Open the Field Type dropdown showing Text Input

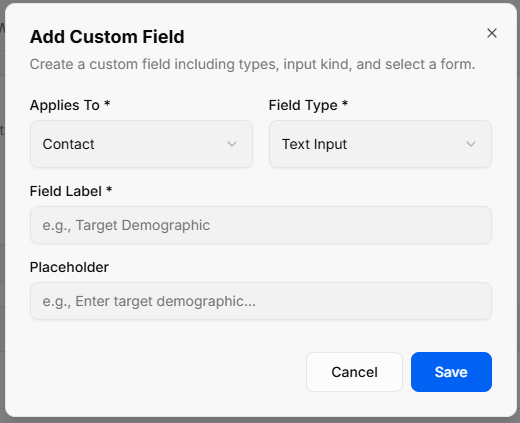coord(380,144)
